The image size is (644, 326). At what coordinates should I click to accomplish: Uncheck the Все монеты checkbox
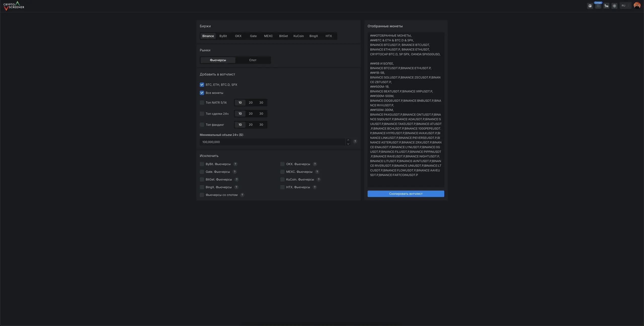click(202, 93)
